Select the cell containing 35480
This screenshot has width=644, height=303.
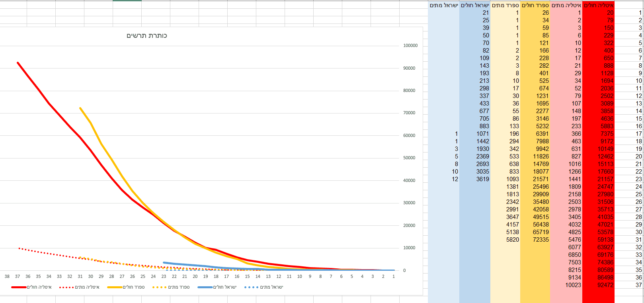535,202
